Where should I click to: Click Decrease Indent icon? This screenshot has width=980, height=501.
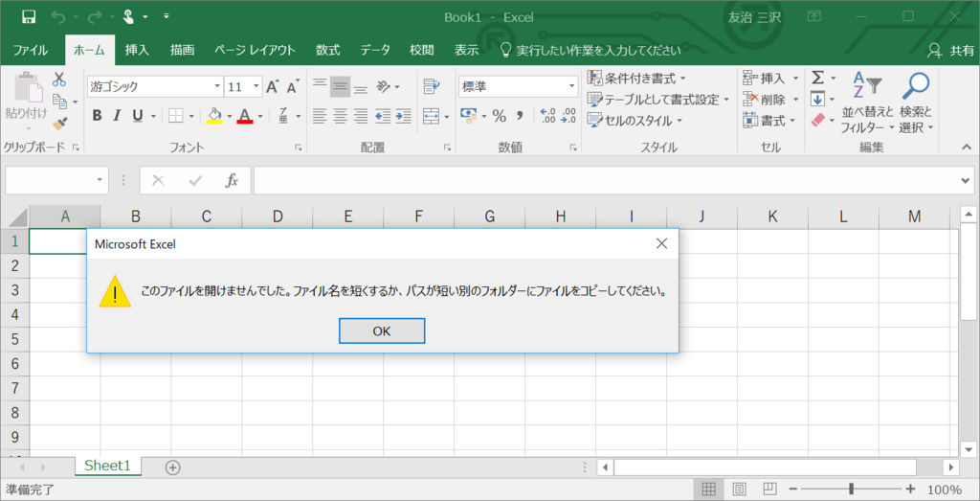tap(383, 116)
